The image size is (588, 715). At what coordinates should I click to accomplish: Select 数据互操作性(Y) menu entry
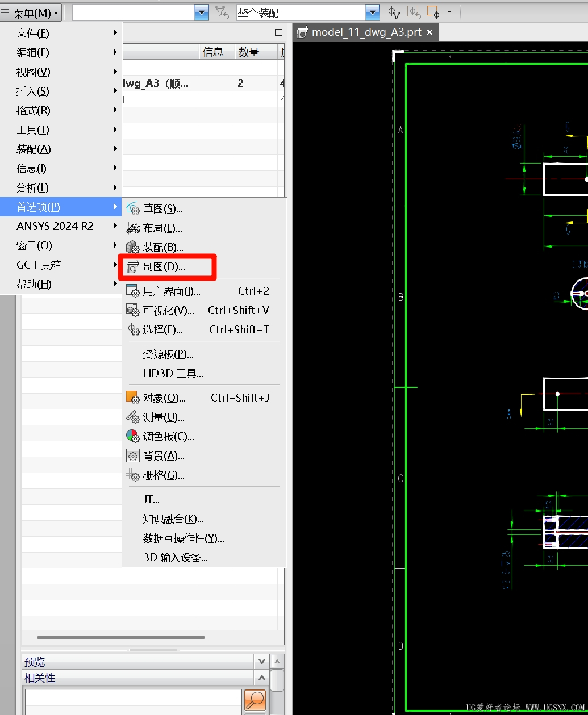coord(184,538)
